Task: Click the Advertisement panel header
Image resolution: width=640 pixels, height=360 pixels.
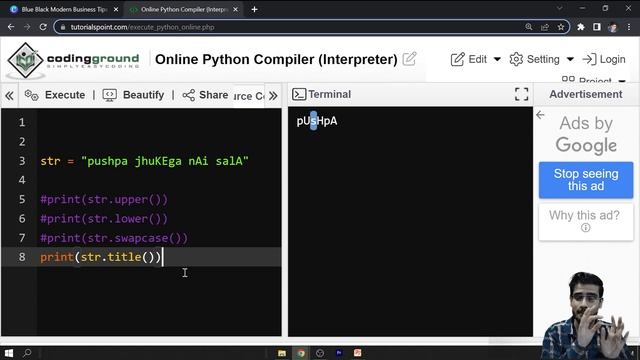Action: pyautogui.click(x=586, y=94)
